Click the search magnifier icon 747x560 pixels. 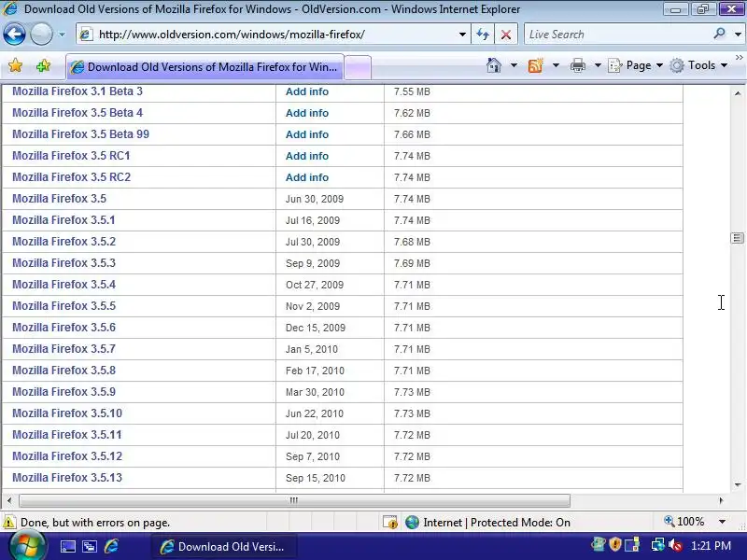tap(719, 34)
